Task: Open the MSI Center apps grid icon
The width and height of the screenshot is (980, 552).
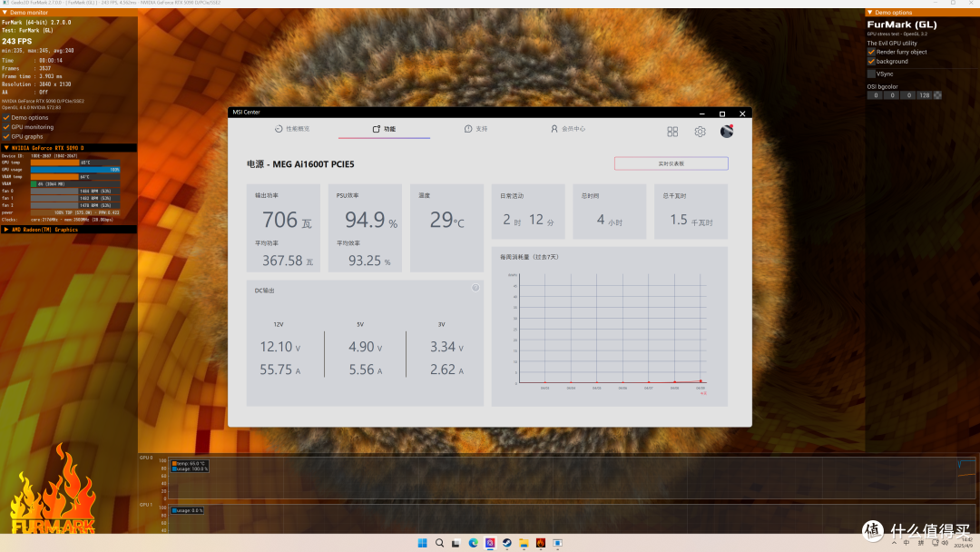Action: point(672,132)
